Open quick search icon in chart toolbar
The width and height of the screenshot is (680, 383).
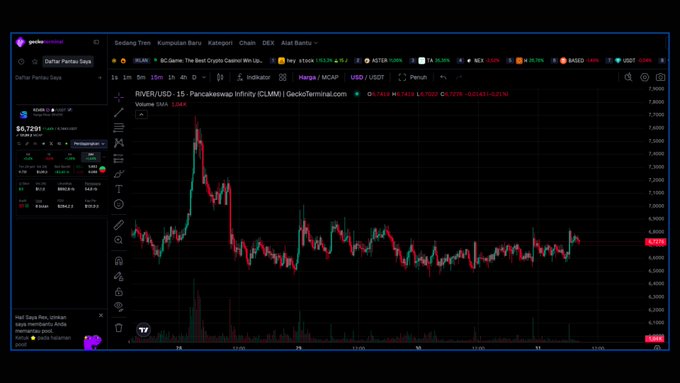[628, 77]
